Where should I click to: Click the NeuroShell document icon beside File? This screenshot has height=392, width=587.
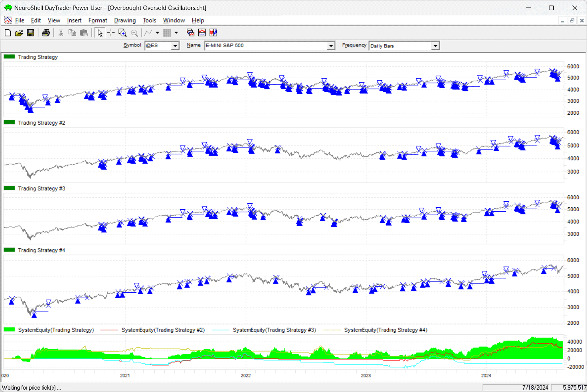click(x=8, y=20)
